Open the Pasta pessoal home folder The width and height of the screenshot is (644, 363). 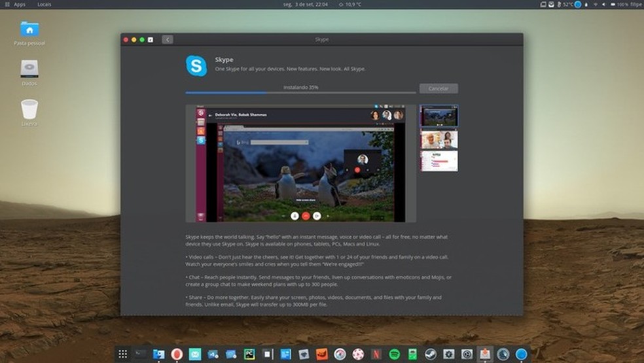click(29, 33)
